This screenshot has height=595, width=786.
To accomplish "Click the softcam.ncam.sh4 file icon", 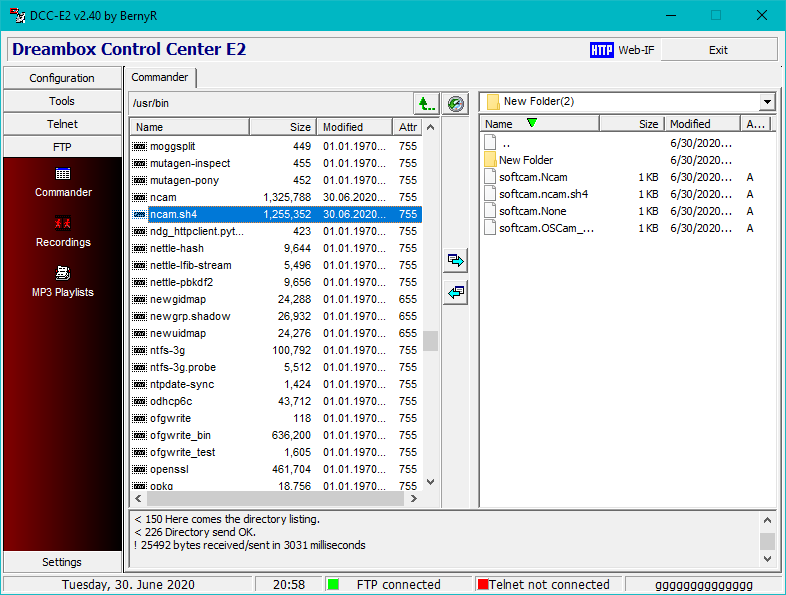I will coord(490,194).
